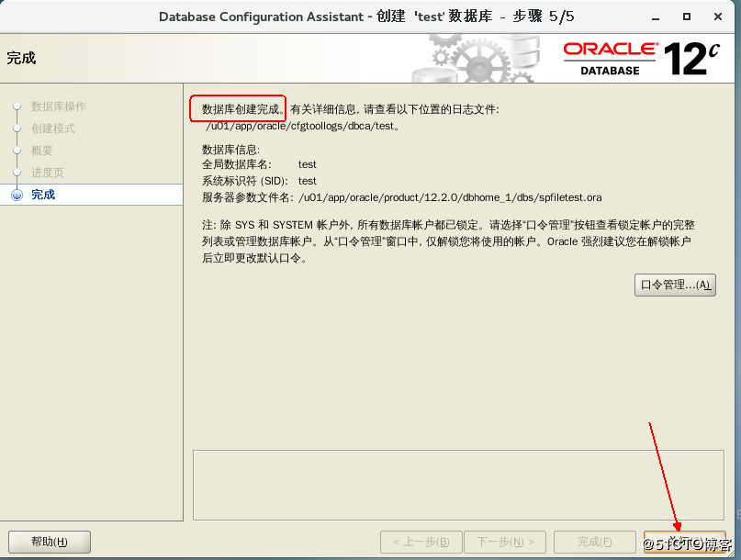Click inside the empty message box area
Viewport: 741px width, 560px height.
tap(458, 485)
